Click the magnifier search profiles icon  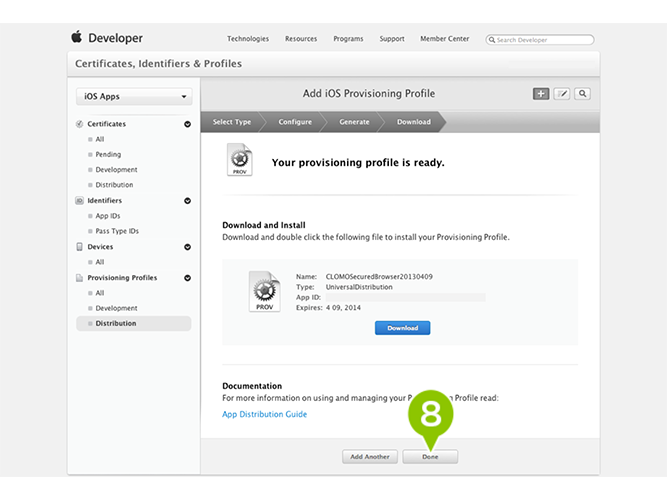point(582,94)
